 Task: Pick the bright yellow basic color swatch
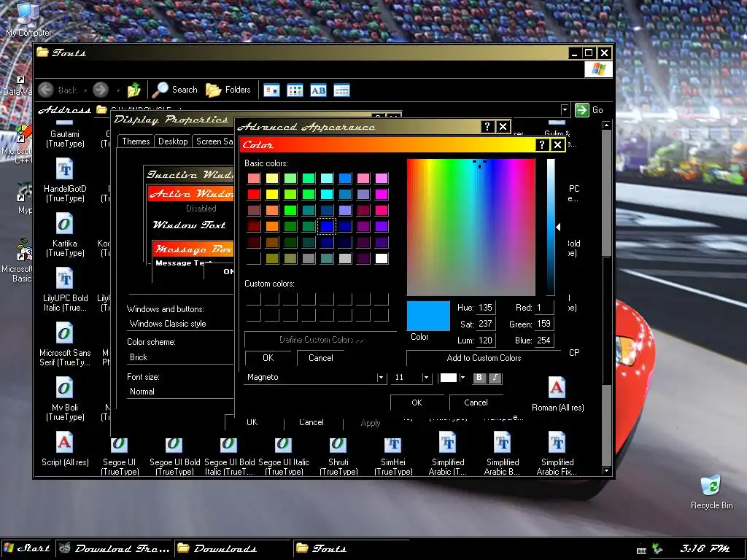point(272,194)
